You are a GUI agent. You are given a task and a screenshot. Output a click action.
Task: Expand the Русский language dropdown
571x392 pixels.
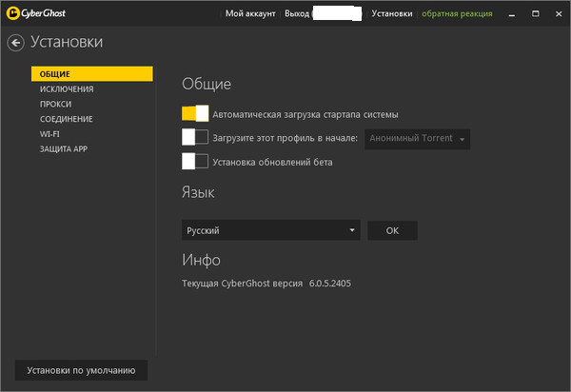coord(270,230)
